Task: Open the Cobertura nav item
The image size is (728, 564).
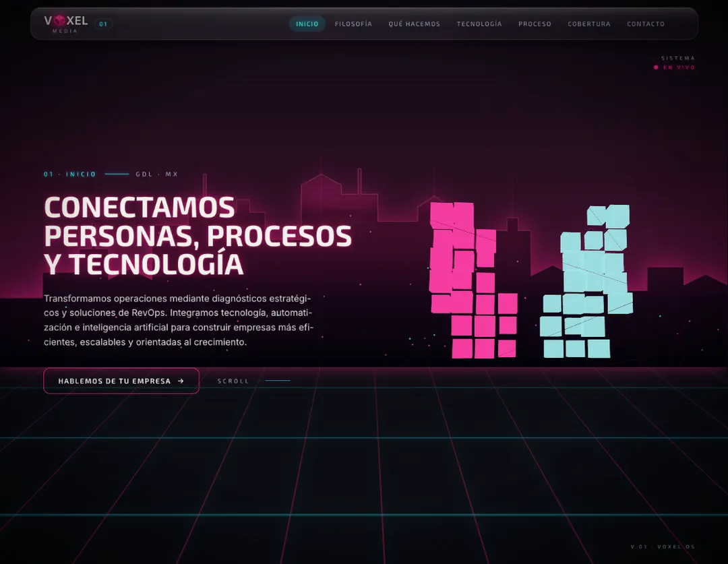Action: tap(589, 24)
